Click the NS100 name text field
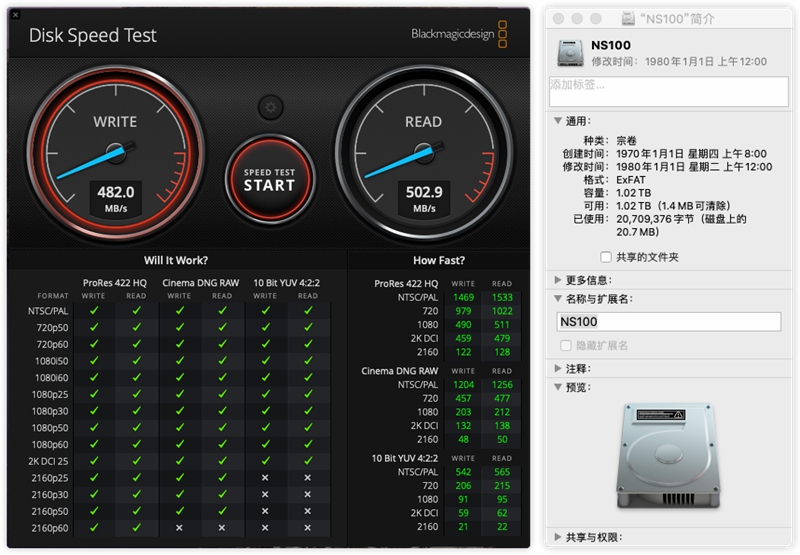The image size is (800, 555). click(668, 321)
